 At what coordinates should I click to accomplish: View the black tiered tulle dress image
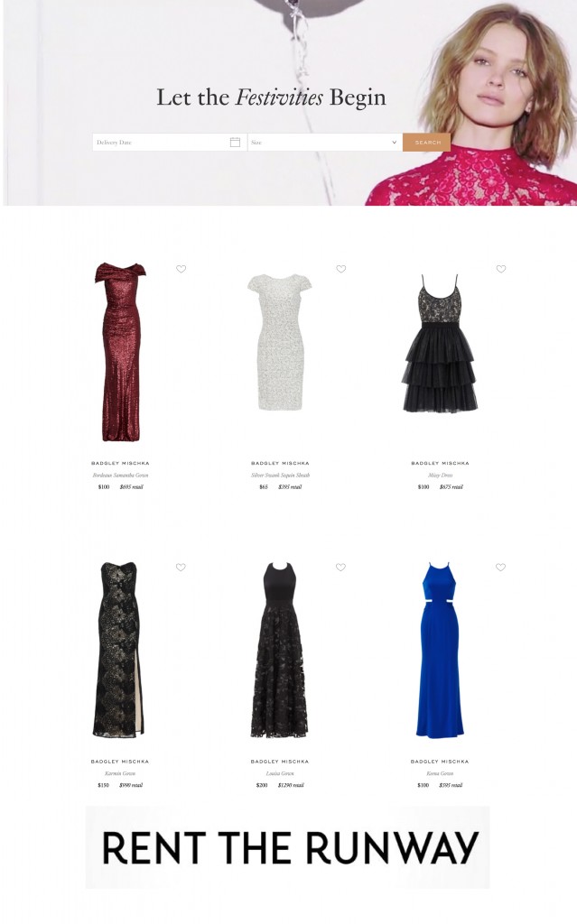(x=440, y=343)
